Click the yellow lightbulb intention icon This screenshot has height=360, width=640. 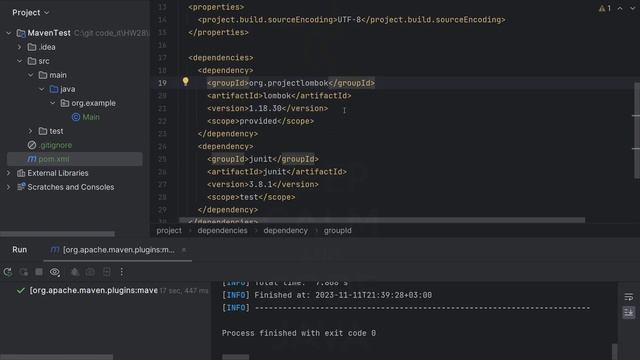[185, 82]
